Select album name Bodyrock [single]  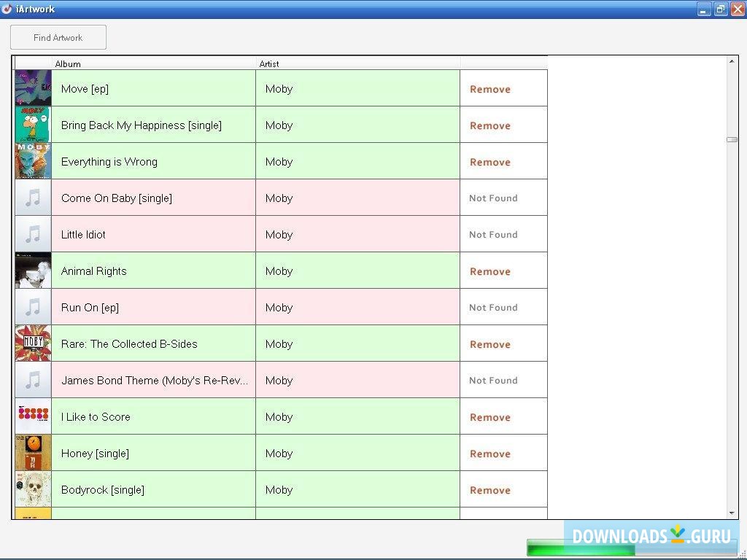point(102,490)
